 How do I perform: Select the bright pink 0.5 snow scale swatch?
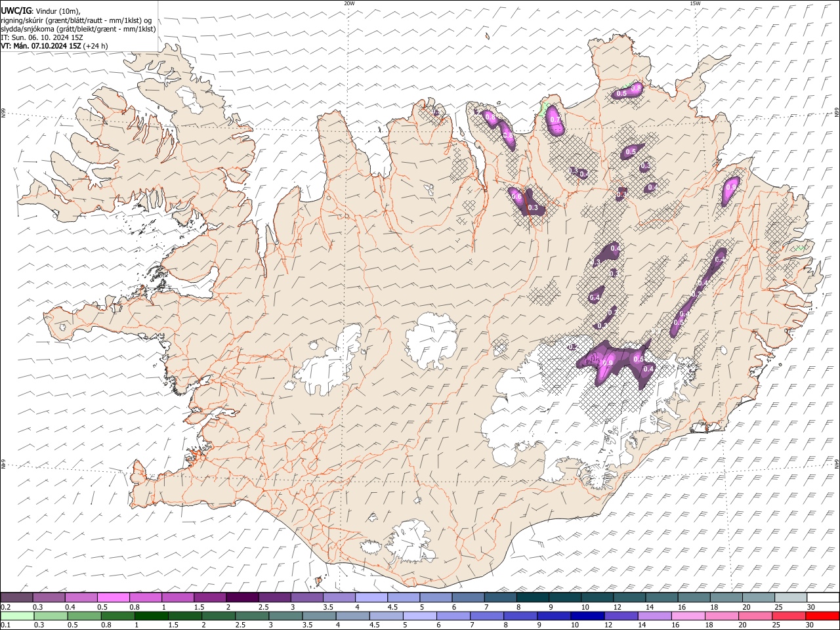[x=114, y=597]
